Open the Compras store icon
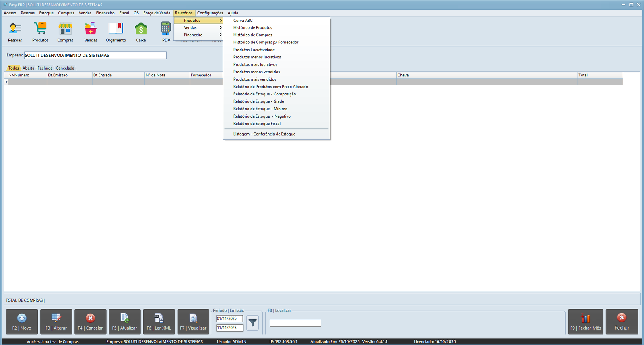 (65, 29)
